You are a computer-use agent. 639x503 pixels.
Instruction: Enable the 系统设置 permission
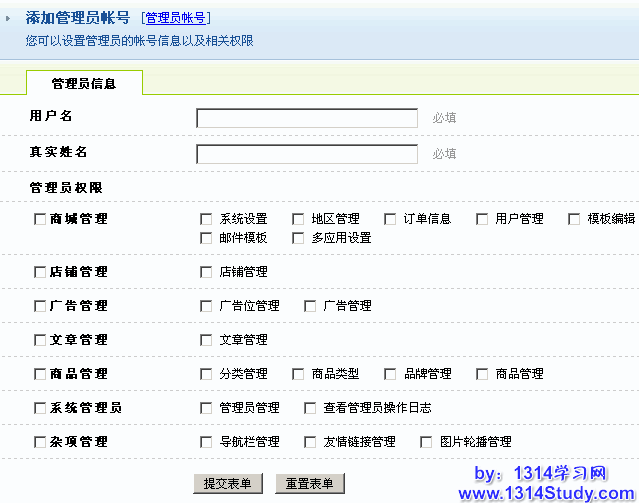tap(206, 219)
